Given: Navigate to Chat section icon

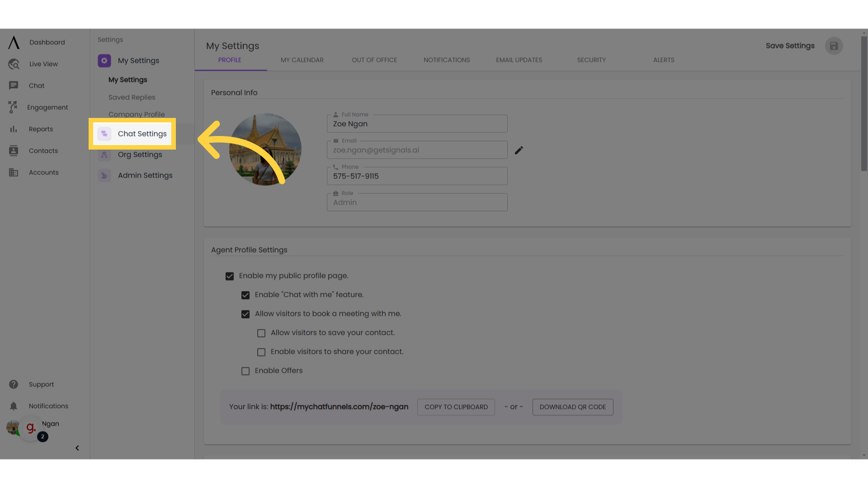Looking at the screenshot, I should (13, 85).
